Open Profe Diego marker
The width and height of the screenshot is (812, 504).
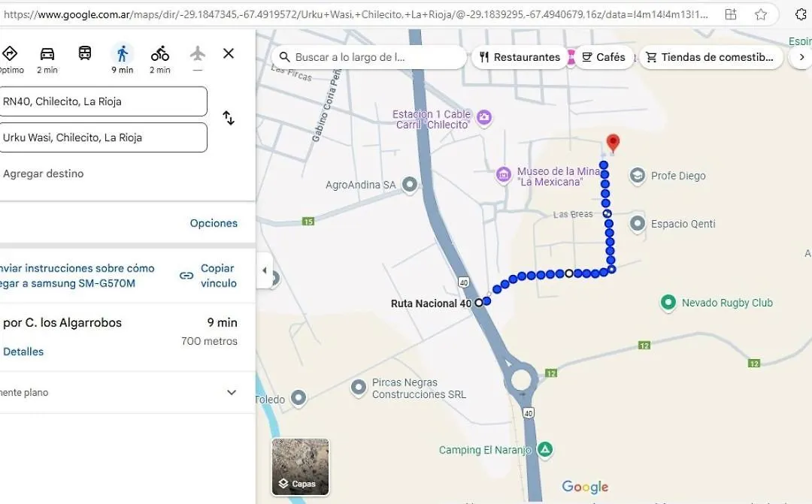(x=638, y=176)
